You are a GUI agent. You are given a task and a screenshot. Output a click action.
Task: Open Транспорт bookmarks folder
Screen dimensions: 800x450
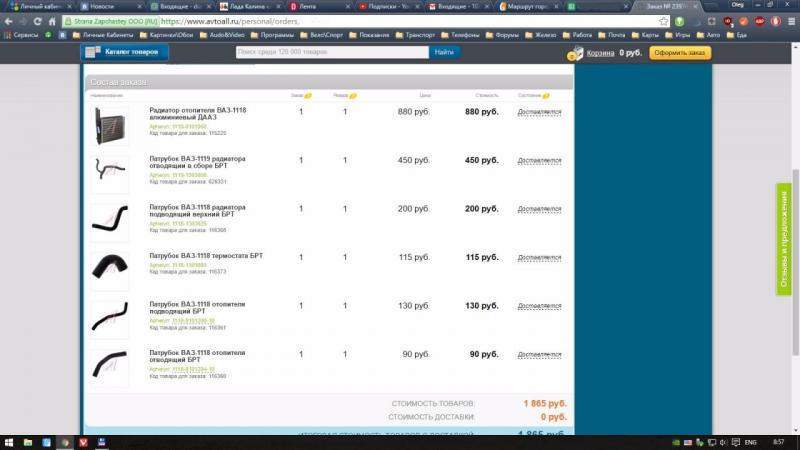coord(415,35)
